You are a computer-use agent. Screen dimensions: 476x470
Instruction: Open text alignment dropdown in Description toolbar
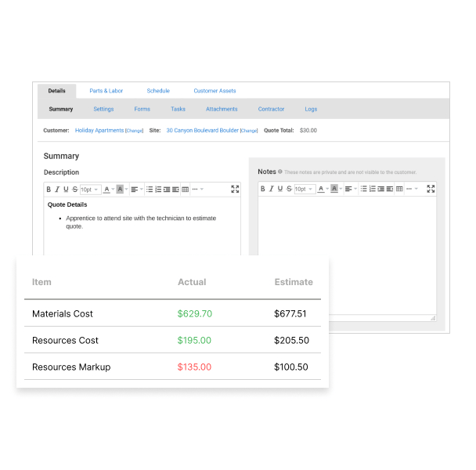click(136, 190)
